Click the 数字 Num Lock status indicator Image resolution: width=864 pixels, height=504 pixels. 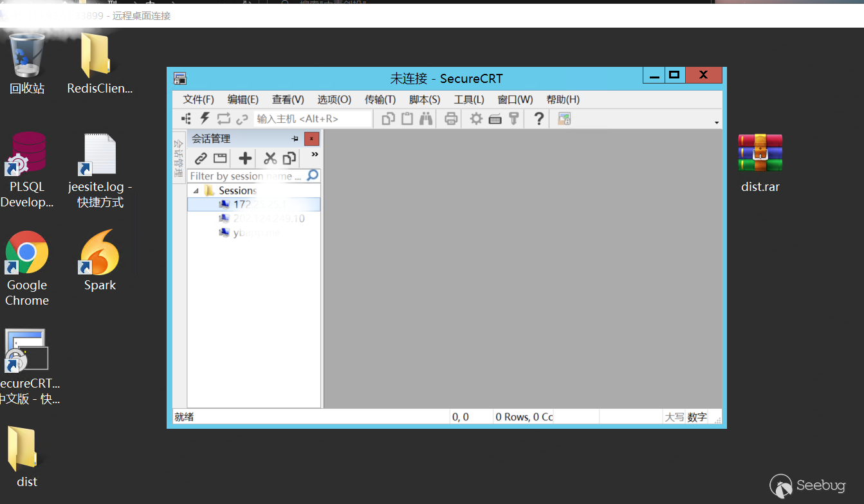(x=697, y=417)
